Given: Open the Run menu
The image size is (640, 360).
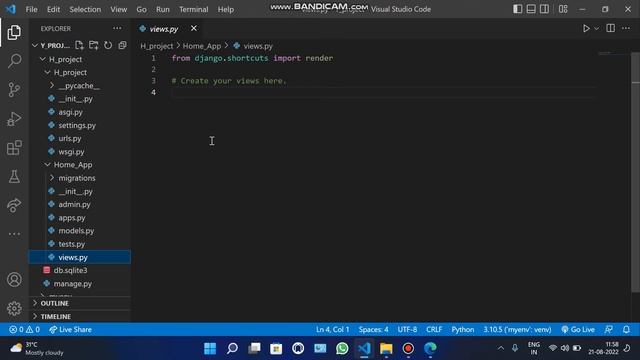Looking at the screenshot, I should click(162, 9).
